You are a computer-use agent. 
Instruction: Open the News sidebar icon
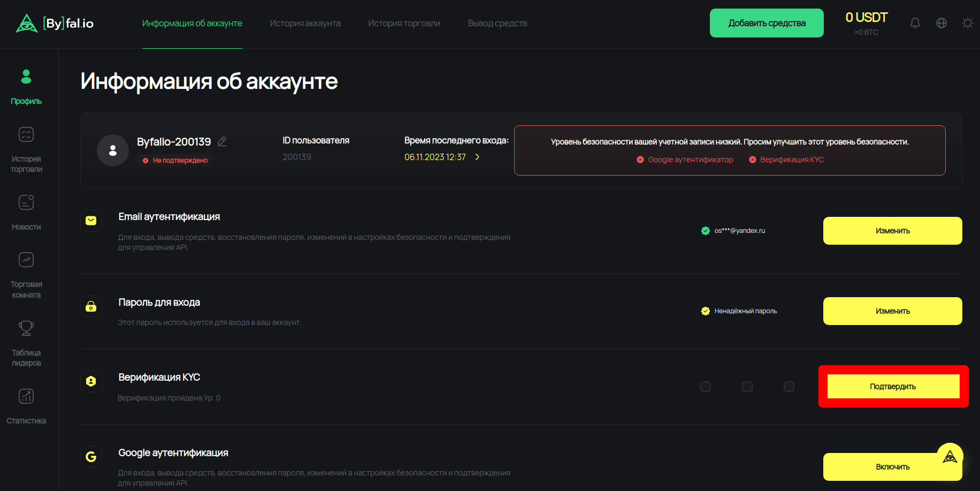point(26,203)
